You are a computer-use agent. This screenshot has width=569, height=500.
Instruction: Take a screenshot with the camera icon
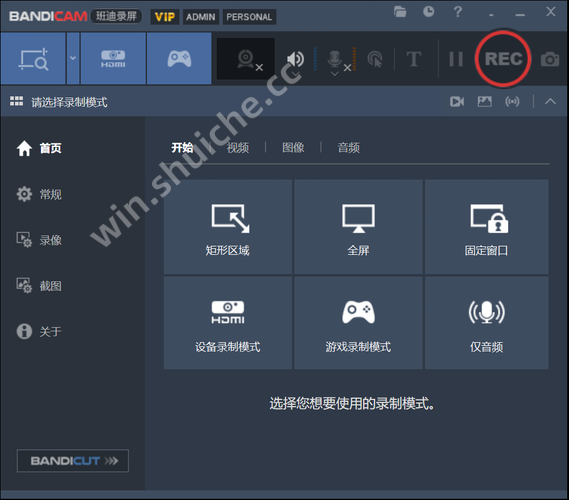[x=550, y=59]
